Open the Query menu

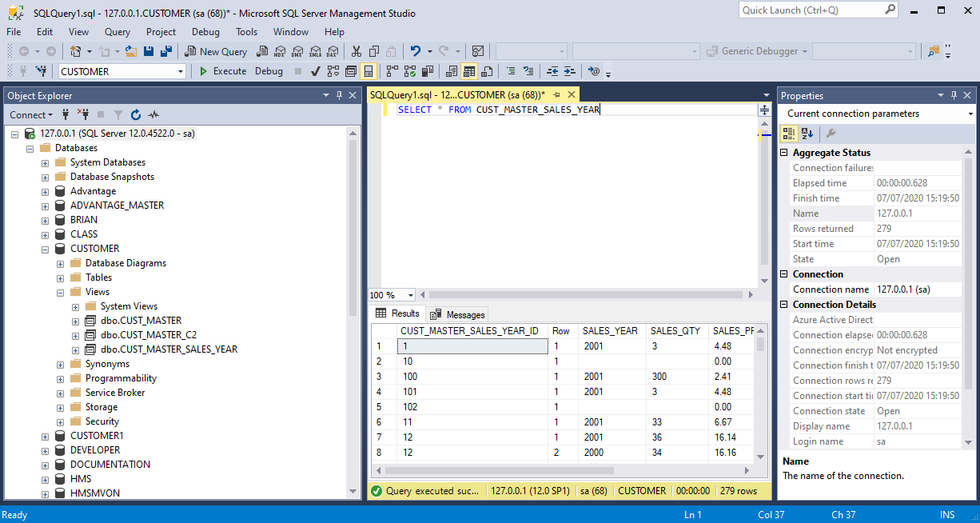118,32
